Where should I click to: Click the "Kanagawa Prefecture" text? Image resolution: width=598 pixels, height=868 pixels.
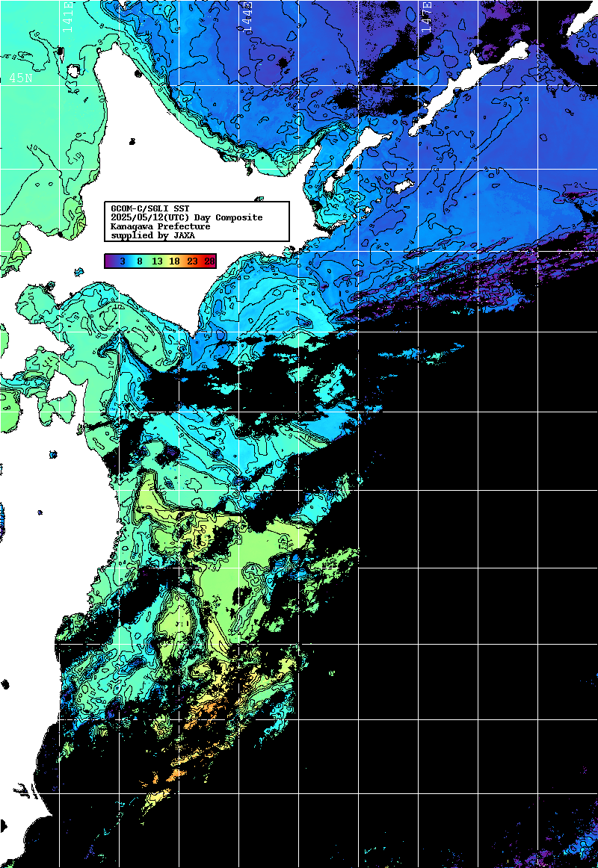coord(161,226)
